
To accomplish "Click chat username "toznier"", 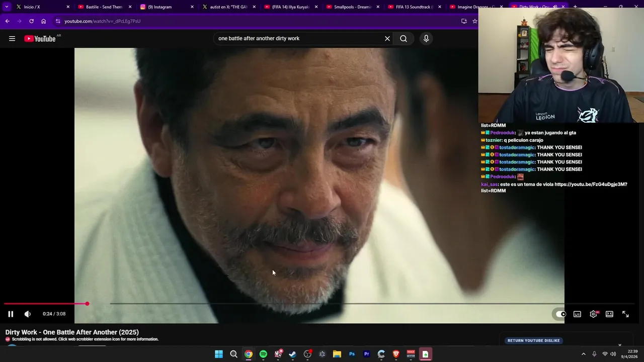I will click(x=494, y=140).
